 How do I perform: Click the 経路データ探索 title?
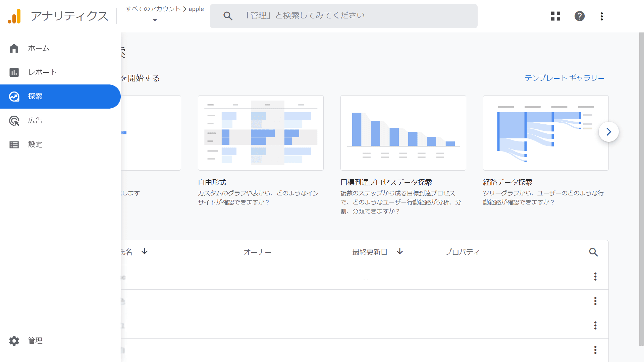(x=507, y=182)
